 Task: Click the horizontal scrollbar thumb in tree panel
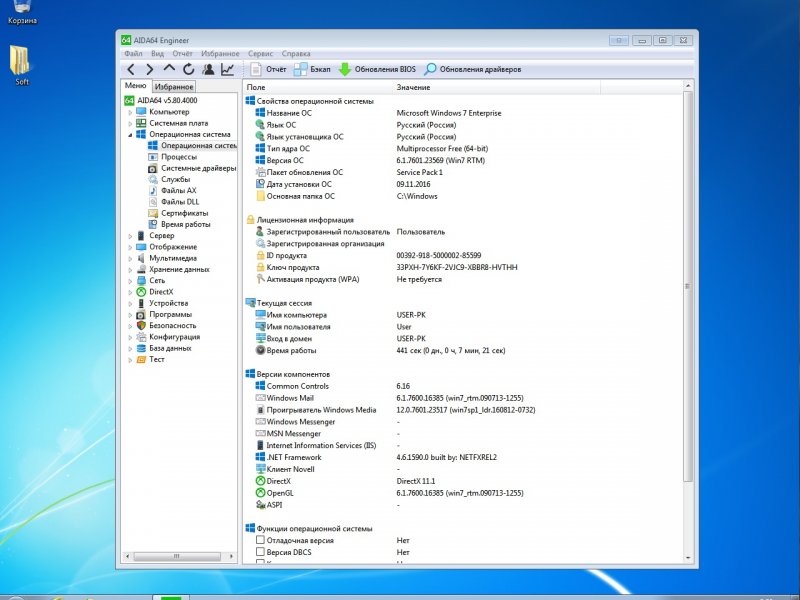[x=177, y=557]
